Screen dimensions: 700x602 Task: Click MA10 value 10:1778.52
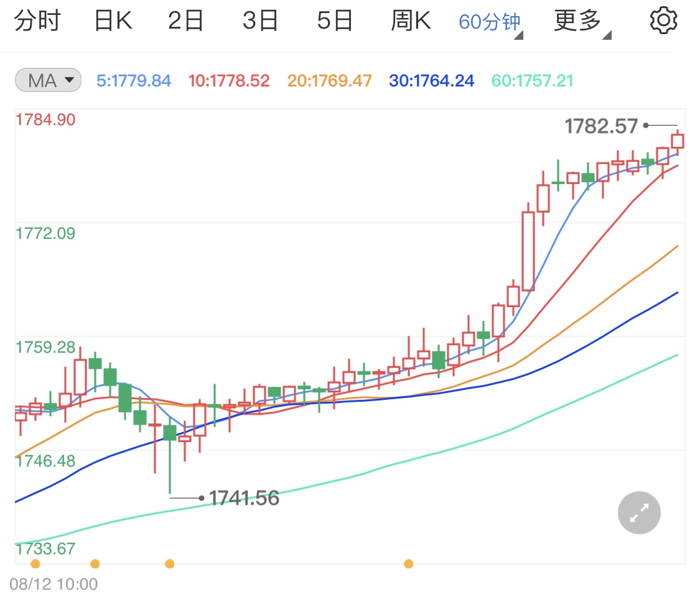tap(229, 81)
